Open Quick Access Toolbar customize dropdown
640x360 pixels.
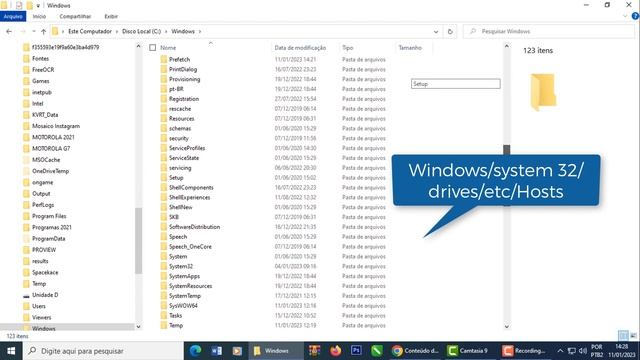pyautogui.click(x=38, y=6)
